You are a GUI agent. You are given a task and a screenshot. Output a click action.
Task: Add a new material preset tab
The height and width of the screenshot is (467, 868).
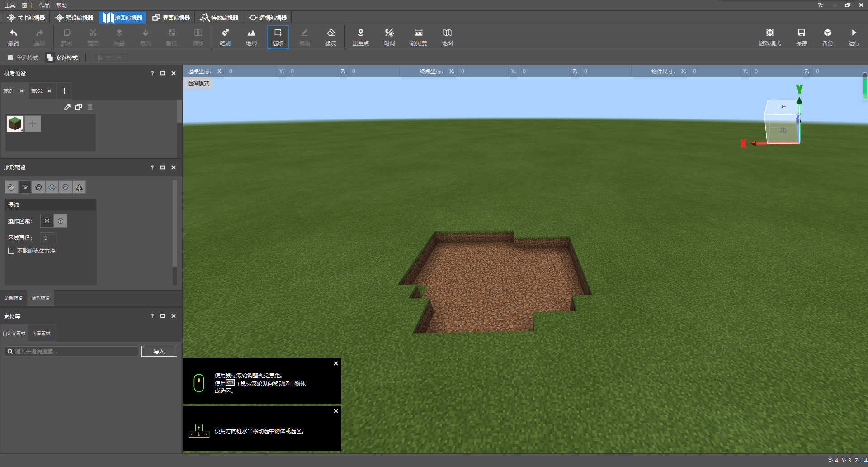[64, 91]
